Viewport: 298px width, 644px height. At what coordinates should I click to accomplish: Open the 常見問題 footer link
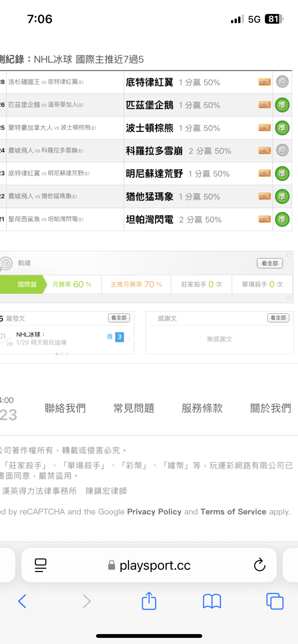[134, 408]
